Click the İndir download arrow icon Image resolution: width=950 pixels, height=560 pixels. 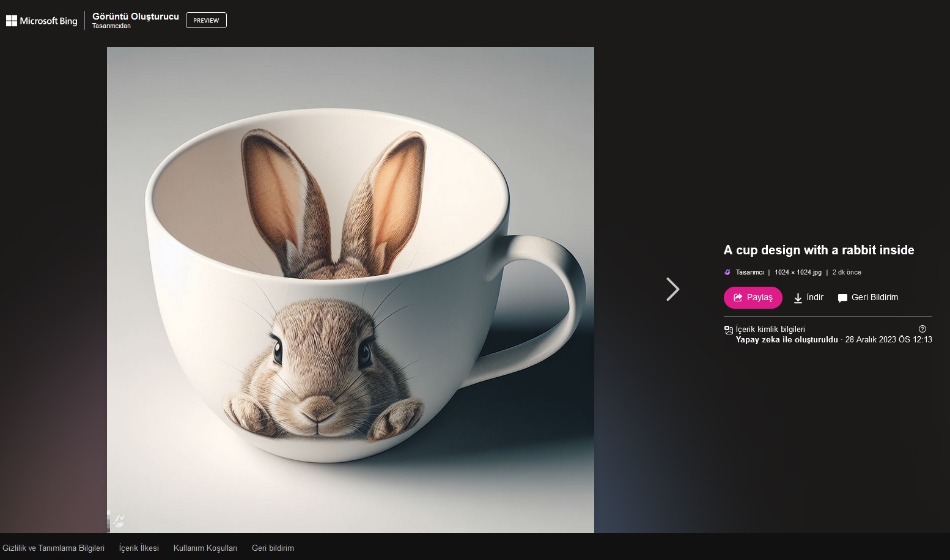pyautogui.click(x=798, y=298)
